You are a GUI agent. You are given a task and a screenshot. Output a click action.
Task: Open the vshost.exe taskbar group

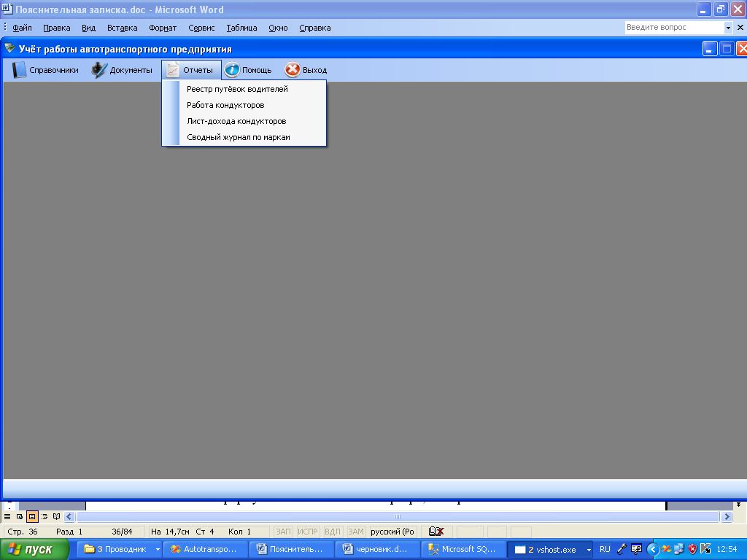point(546,550)
